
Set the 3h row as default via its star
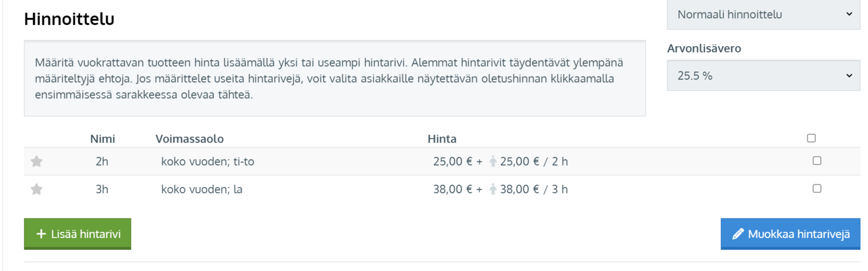click(36, 189)
